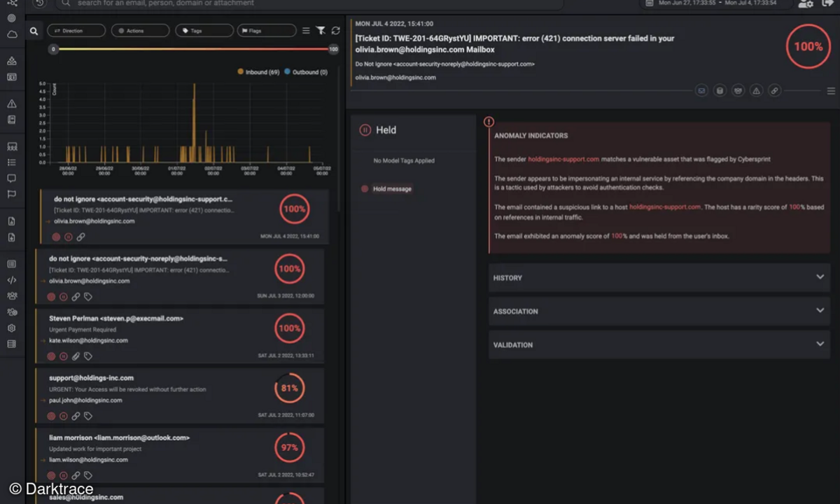Open the chat bubble icon in left sidebar

pos(12,178)
